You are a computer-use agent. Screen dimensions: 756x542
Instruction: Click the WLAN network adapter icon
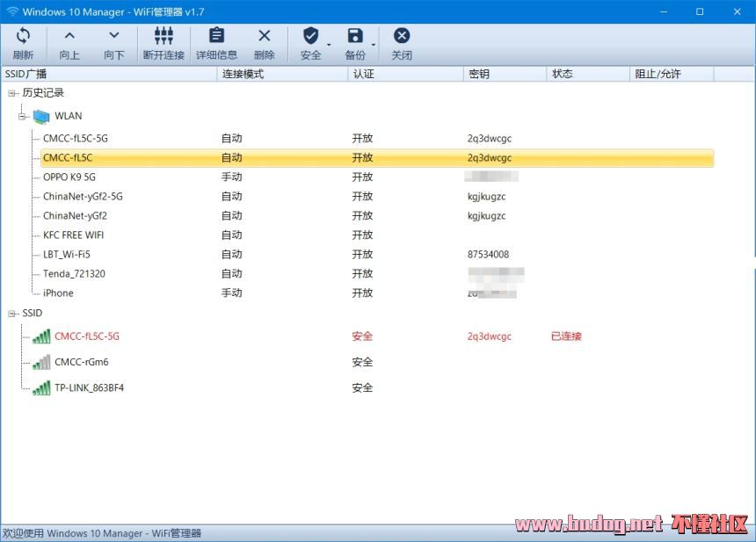(41, 116)
